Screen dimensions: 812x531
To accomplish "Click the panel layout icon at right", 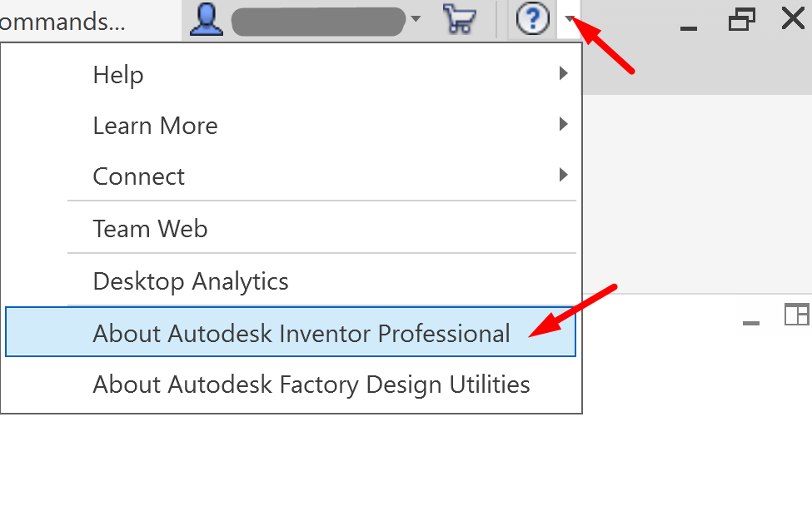I will pyautogui.click(x=796, y=315).
